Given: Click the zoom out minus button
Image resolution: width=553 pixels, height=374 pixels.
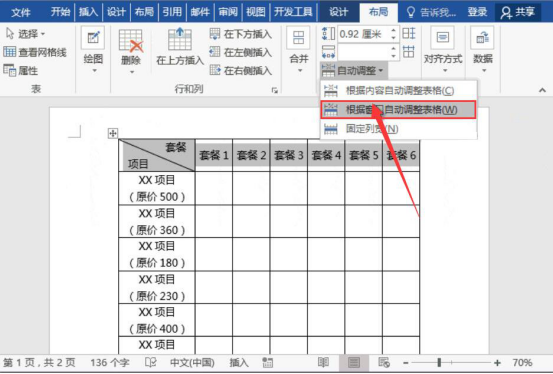Looking at the screenshot, I should [406, 362].
